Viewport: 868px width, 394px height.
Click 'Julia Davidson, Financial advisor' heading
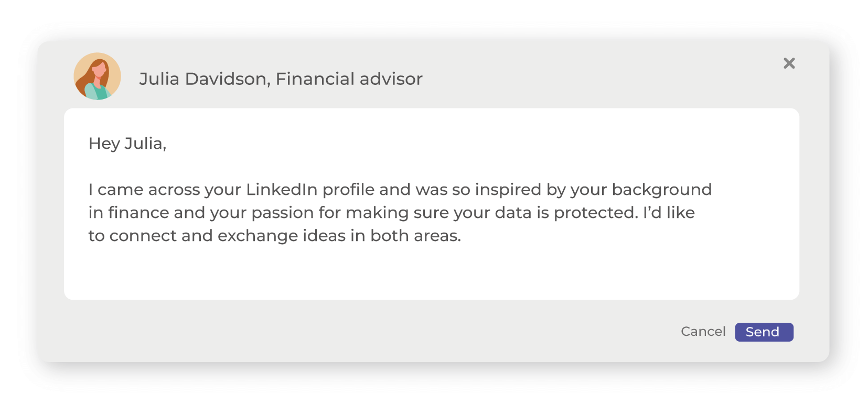[281, 79]
